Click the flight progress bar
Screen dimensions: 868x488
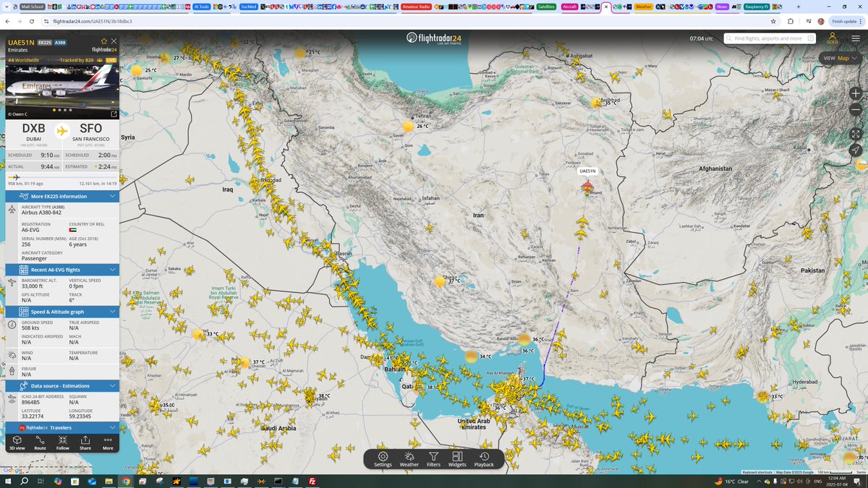62,177
